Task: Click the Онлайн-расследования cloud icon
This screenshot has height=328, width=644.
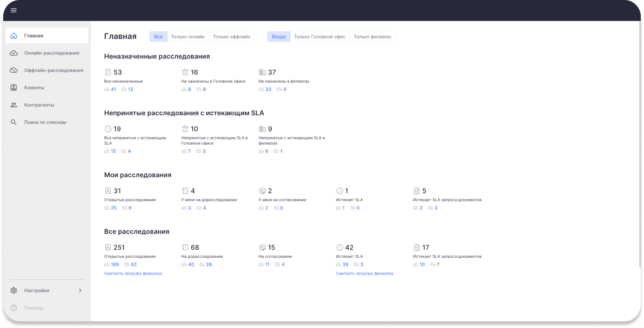Action: 14,53
